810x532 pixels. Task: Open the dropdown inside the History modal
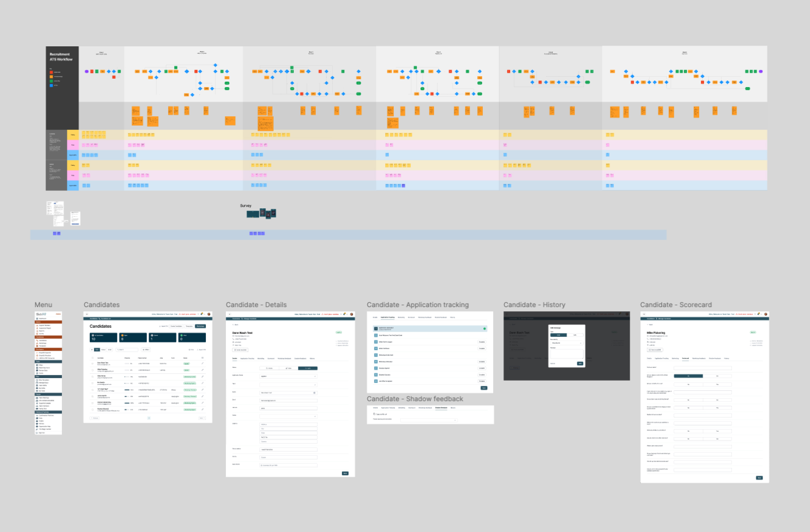566,343
